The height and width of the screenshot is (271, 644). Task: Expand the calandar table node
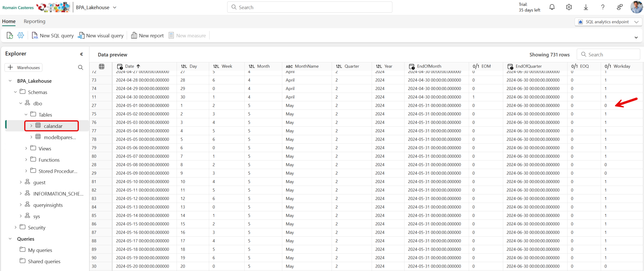pos(31,126)
